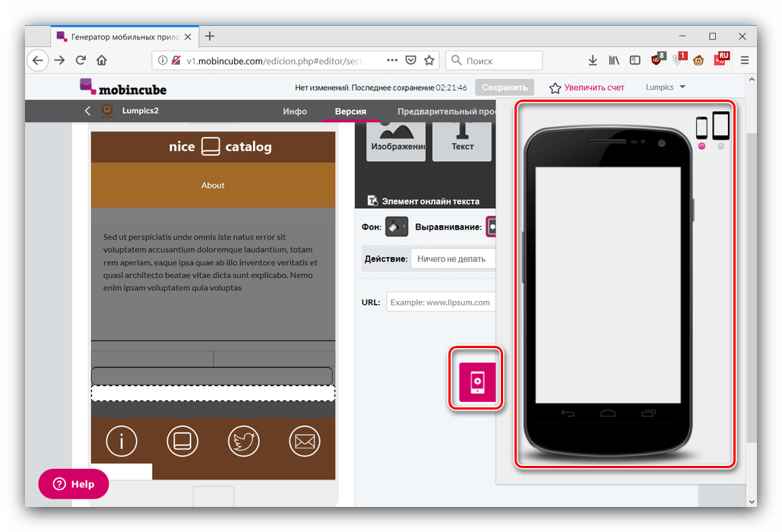Reload the page with the refresh icon

tap(81, 60)
